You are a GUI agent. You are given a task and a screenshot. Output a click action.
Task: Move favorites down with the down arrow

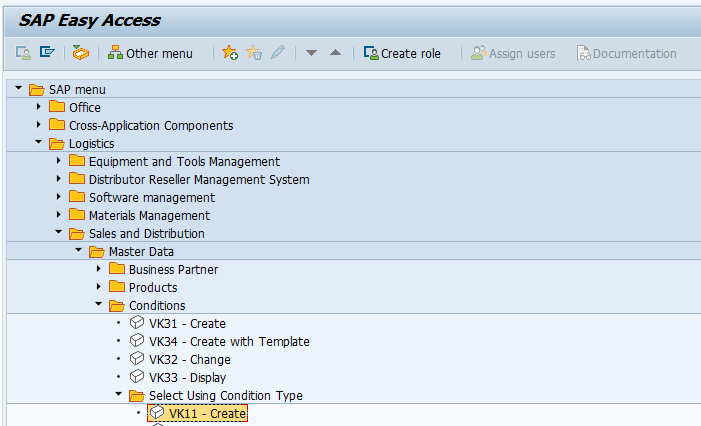click(311, 53)
